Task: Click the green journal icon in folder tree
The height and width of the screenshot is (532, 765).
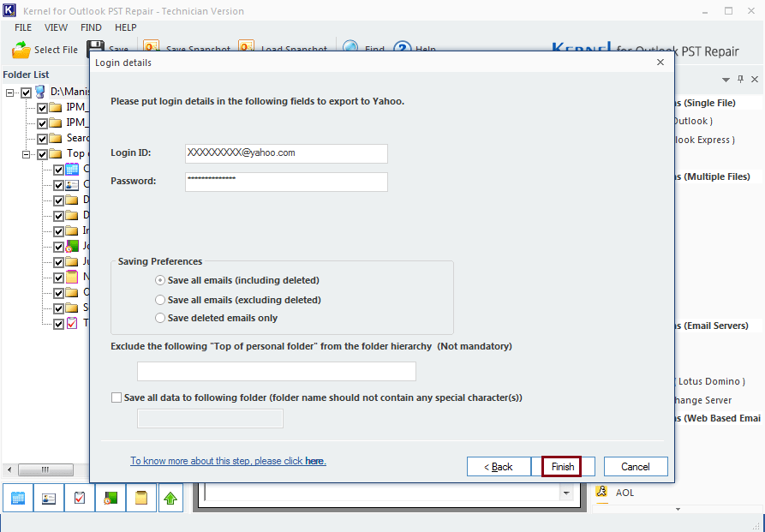Action: (x=72, y=246)
